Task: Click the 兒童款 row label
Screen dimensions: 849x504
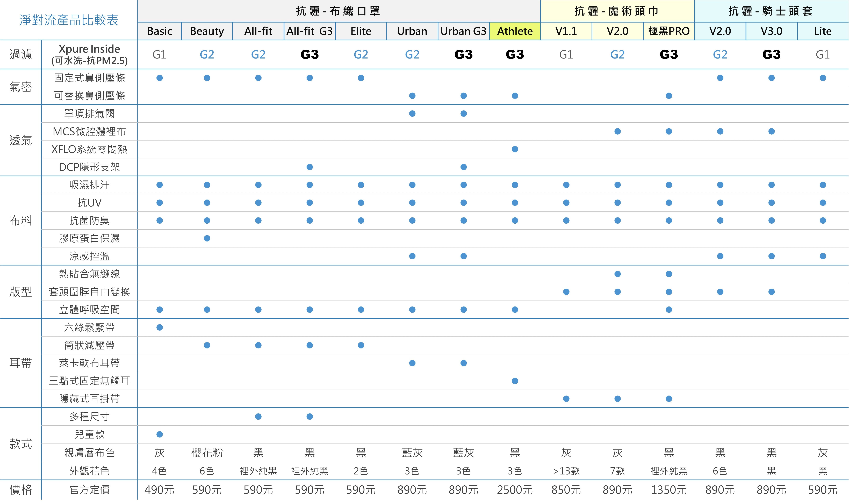Action: point(89,434)
